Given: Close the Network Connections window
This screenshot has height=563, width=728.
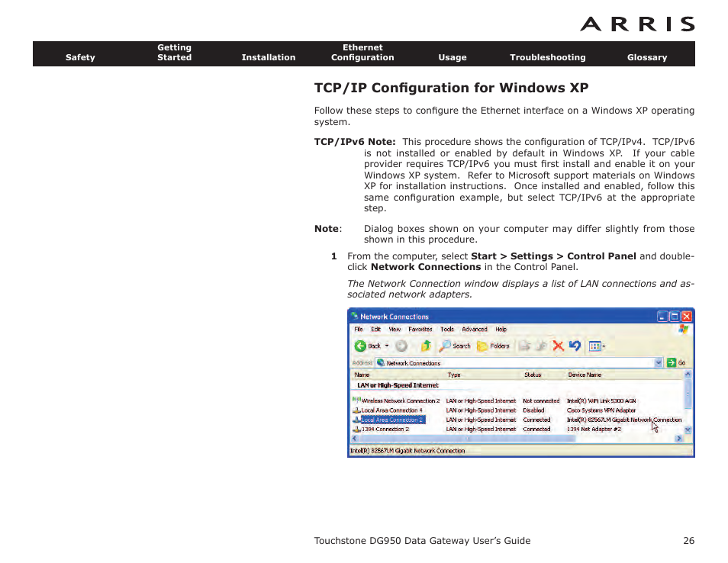Looking at the screenshot, I should coord(687,317).
